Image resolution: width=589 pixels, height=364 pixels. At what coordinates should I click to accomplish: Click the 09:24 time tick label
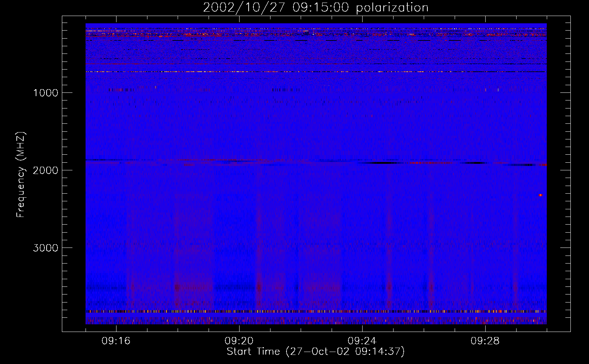(362, 341)
